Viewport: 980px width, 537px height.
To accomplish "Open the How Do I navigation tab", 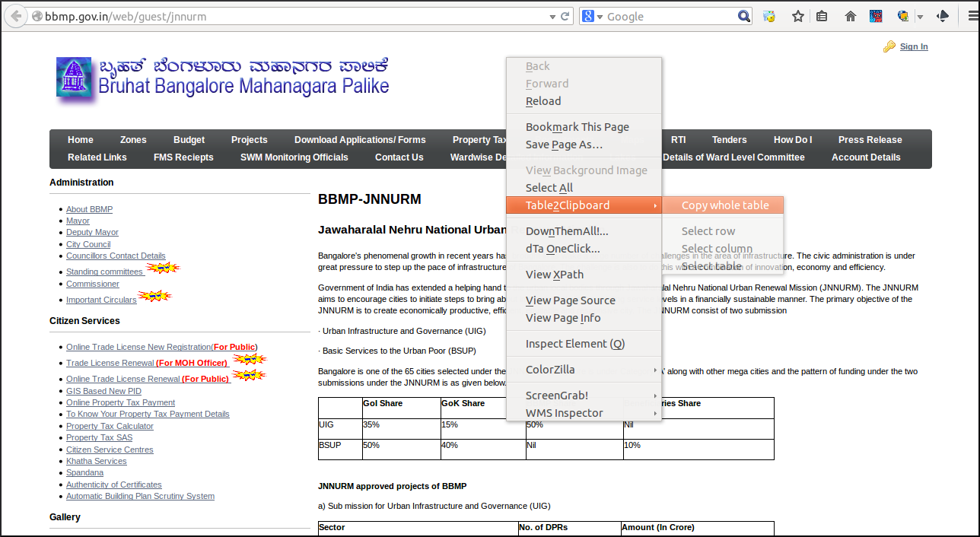I will tap(793, 140).
